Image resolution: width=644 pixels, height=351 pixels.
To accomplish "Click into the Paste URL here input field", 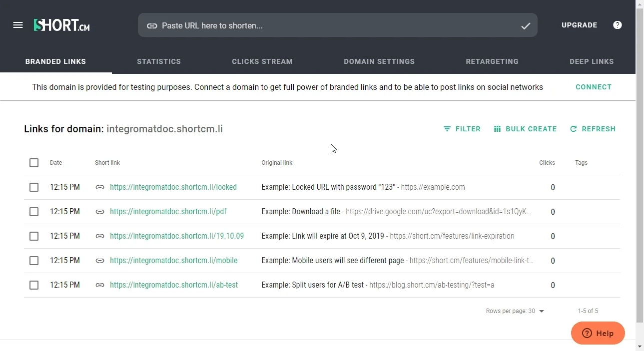I will (x=338, y=25).
